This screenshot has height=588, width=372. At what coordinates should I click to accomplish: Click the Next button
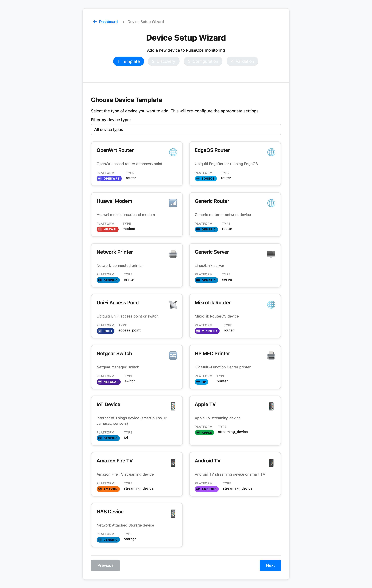(270, 565)
